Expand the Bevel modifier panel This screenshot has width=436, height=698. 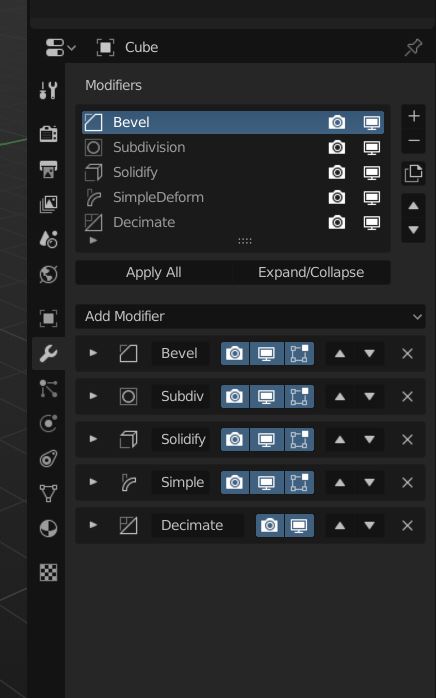coord(93,353)
